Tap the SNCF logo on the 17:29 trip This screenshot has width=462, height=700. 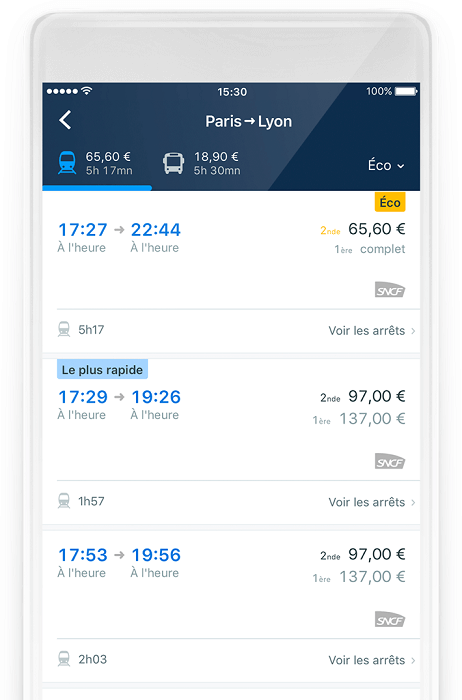[390, 461]
